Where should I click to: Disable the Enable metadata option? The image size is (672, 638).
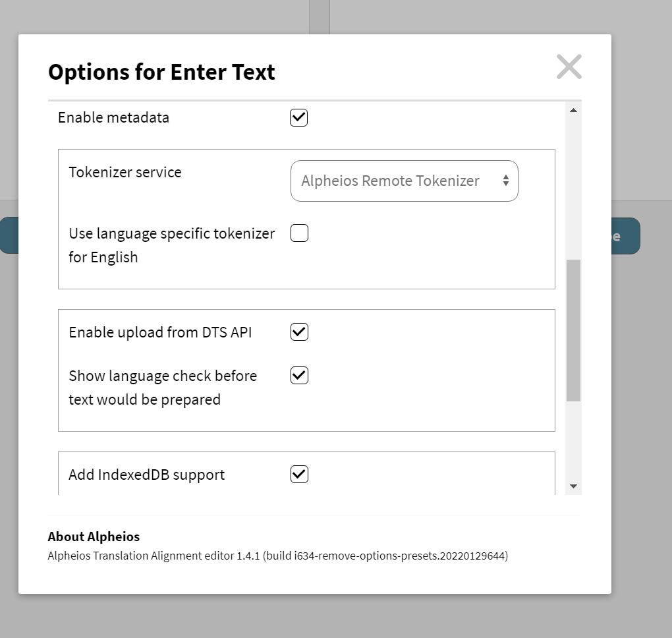coord(298,117)
